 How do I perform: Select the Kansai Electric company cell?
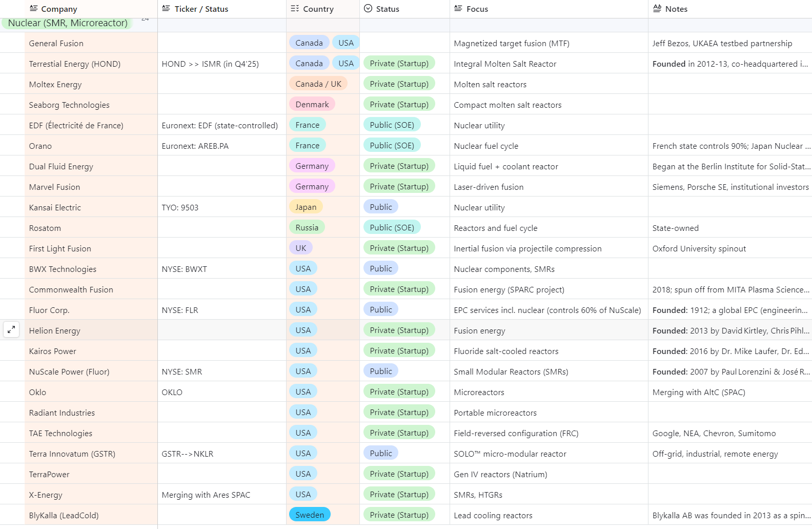[x=91, y=207]
